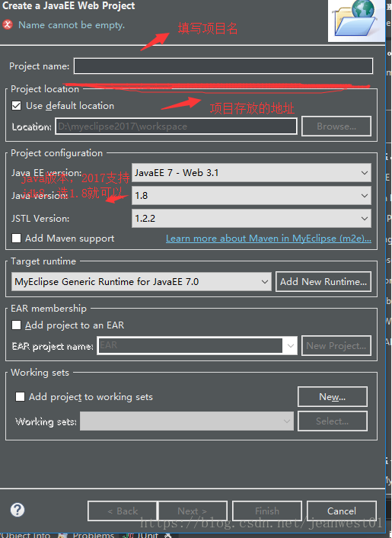392x538 pixels.
Task: Click the Location path field
Action: coord(176,126)
